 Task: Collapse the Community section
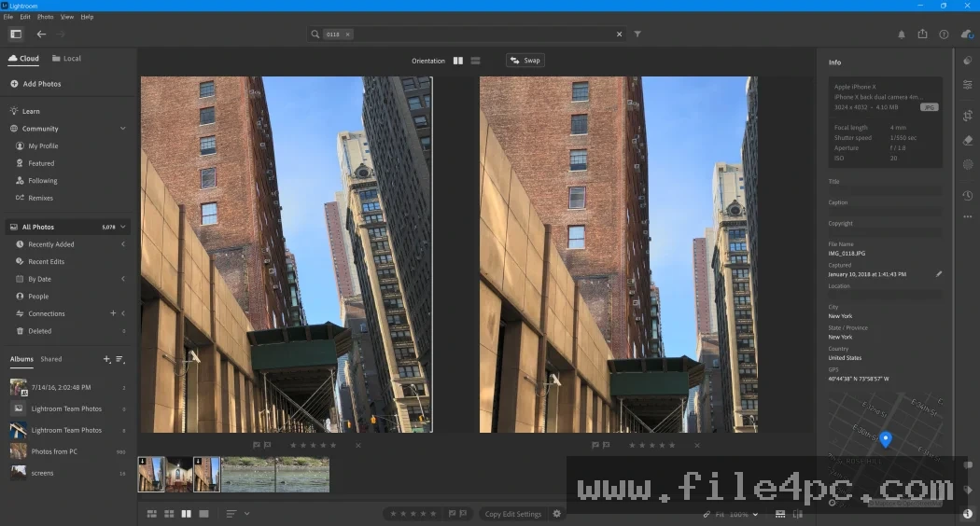pyautogui.click(x=123, y=129)
